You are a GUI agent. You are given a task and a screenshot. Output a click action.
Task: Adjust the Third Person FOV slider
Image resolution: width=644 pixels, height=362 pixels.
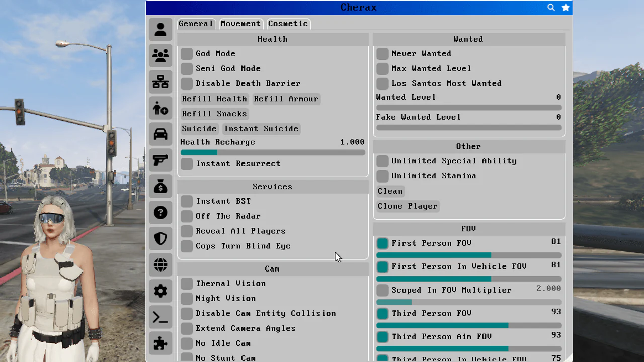[x=469, y=326]
